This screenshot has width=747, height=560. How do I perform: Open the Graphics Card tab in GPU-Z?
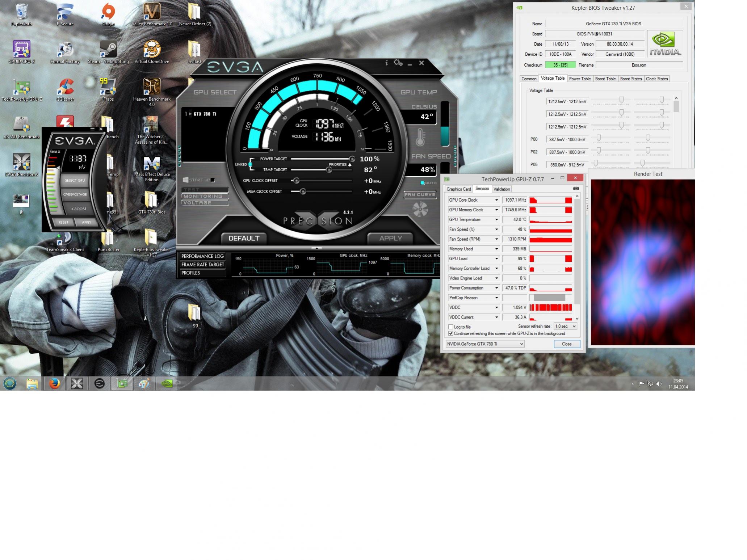click(x=458, y=189)
